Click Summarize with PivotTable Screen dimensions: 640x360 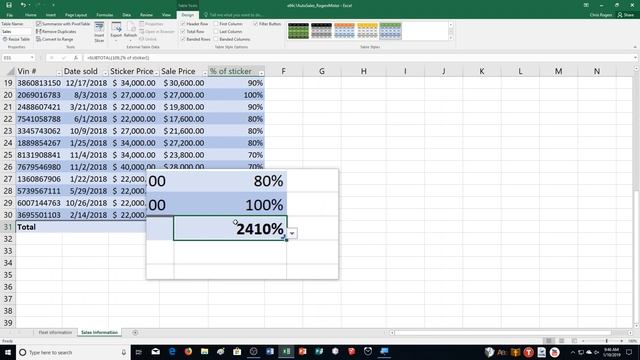click(63, 24)
